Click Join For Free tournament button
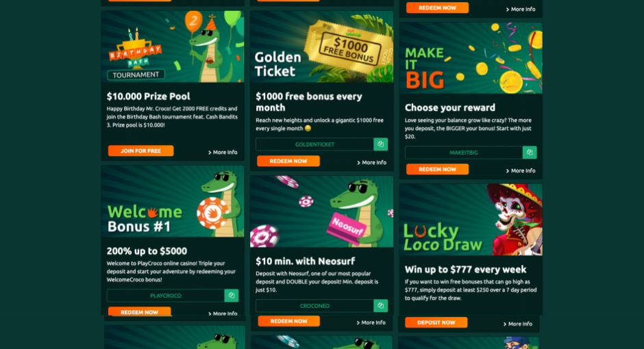 pyautogui.click(x=141, y=151)
